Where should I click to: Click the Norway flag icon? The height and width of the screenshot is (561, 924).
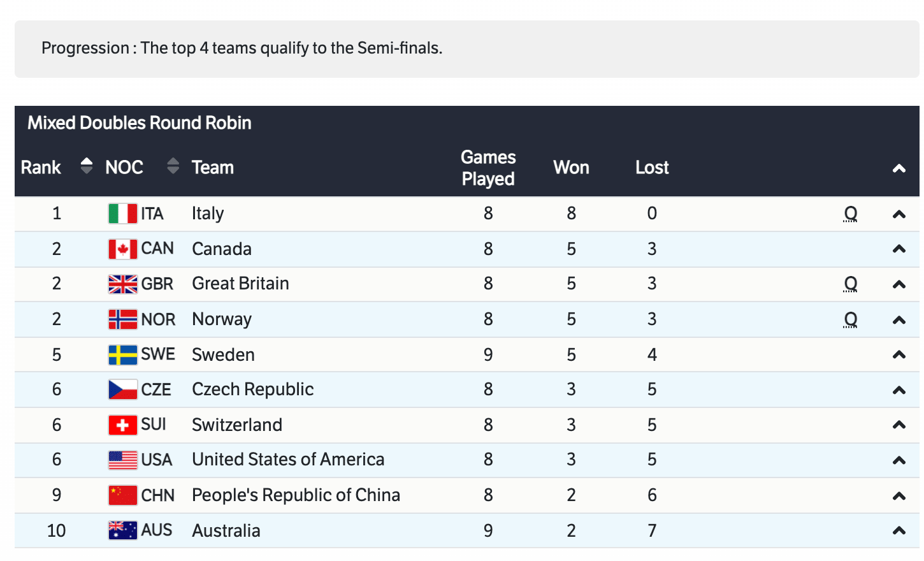tap(122, 319)
